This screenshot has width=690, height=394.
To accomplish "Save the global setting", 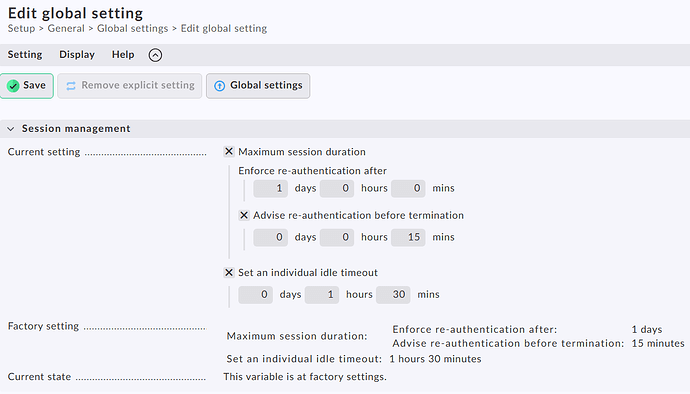I will coord(27,86).
